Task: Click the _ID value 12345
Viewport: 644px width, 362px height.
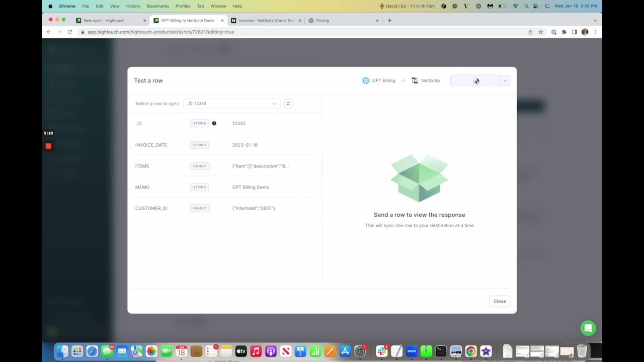Action: click(239, 123)
